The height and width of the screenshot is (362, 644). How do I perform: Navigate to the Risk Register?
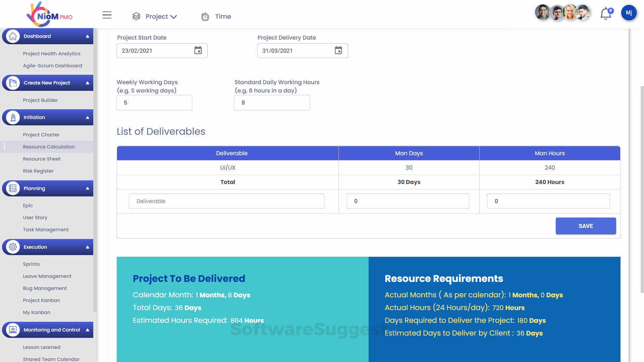click(x=38, y=171)
